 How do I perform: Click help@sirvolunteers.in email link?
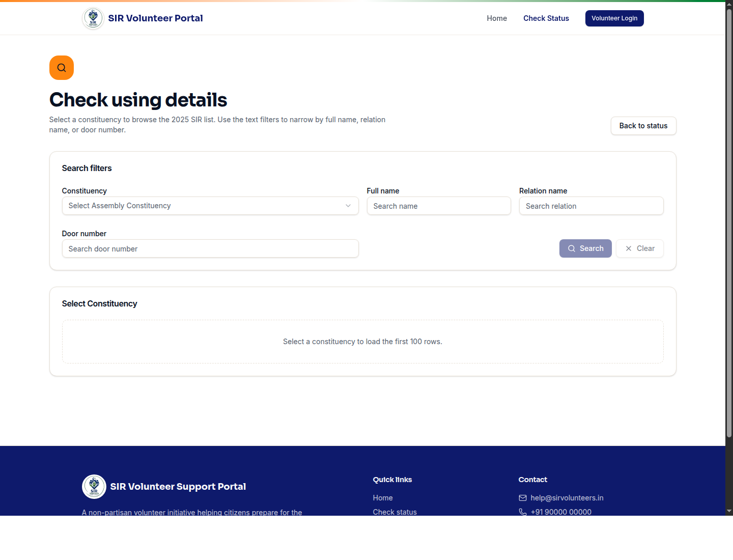(567, 498)
